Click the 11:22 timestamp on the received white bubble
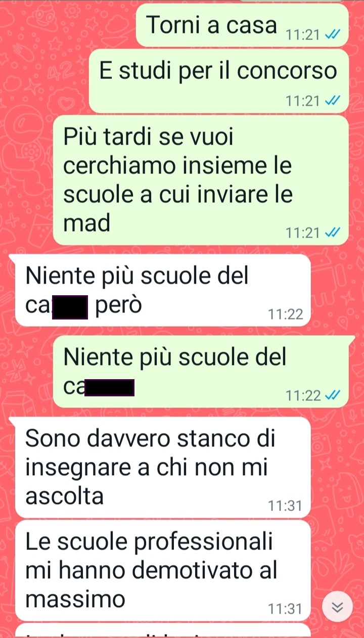 pos(286,315)
